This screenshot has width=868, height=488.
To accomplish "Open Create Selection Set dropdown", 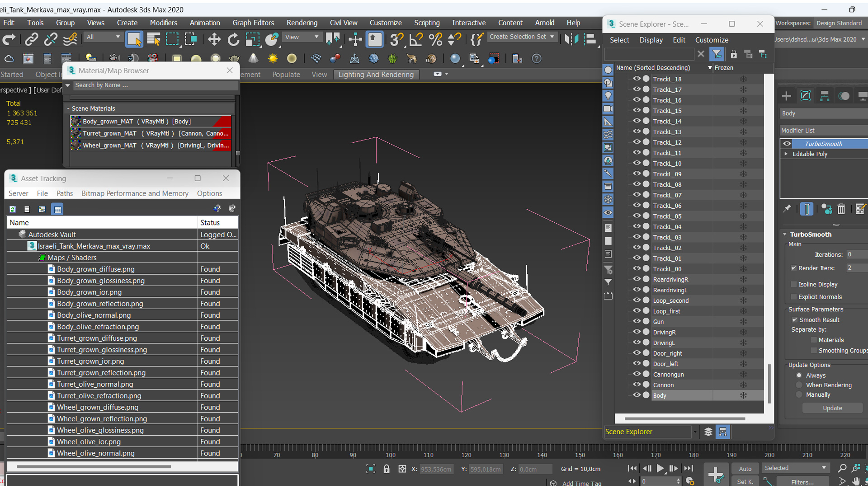I will click(x=522, y=37).
